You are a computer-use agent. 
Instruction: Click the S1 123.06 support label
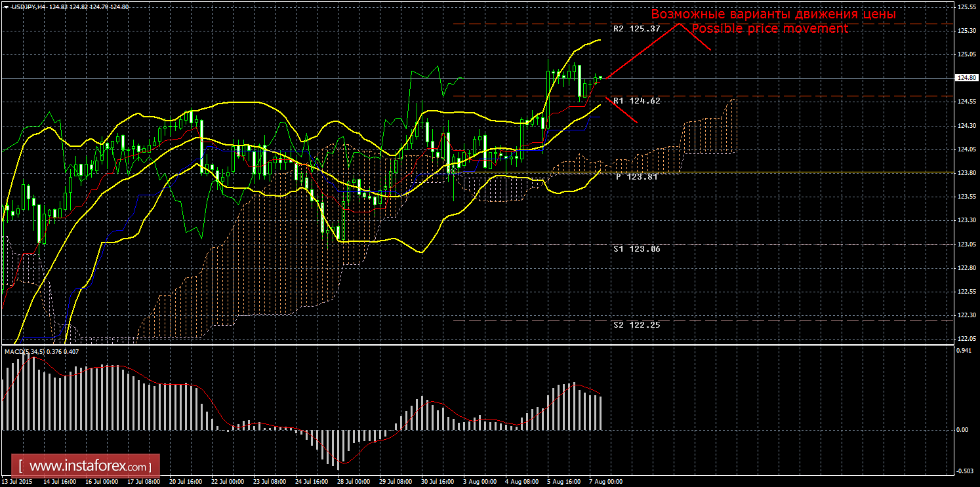pos(636,249)
